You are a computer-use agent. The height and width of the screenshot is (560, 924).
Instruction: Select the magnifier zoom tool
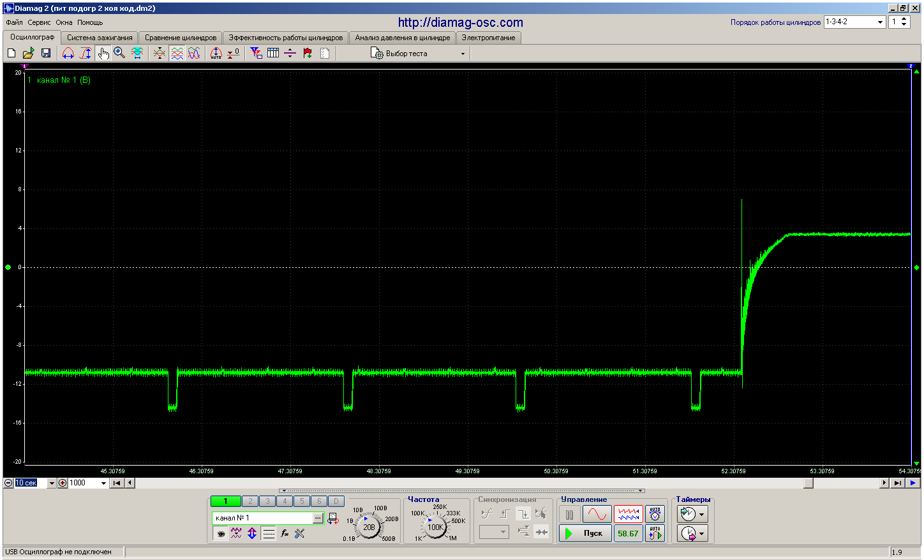click(119, 54)
